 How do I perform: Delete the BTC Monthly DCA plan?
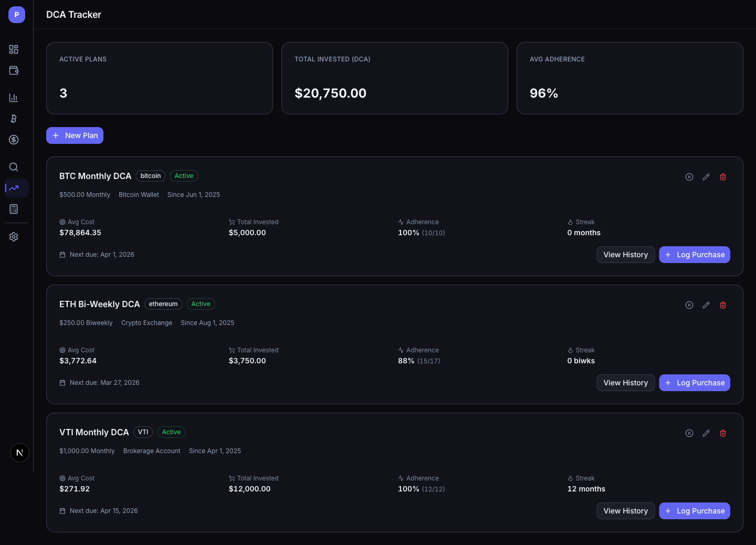point(723,177)
